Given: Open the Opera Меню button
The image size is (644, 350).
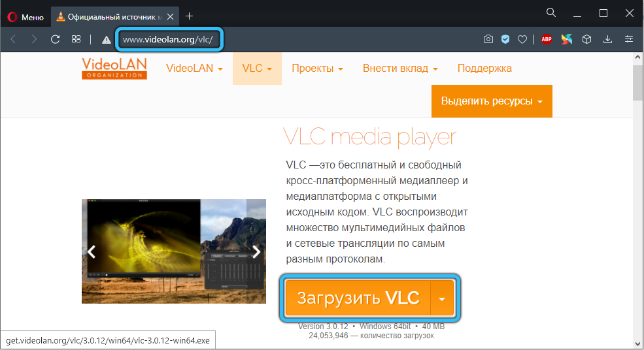Looking at the screenshot, I should (x=25, y=17).
